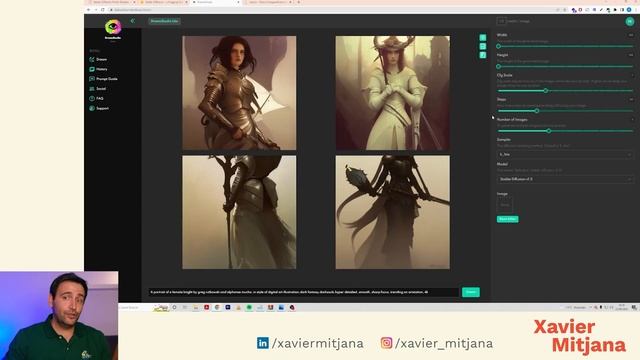Click the green round icon in the taskbar
The height and width of the screenshot is (360, 640).
(249, 307)
